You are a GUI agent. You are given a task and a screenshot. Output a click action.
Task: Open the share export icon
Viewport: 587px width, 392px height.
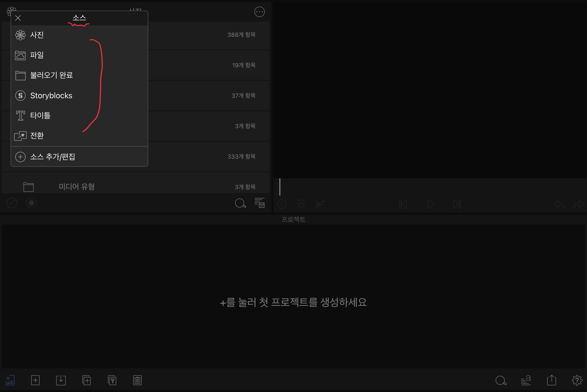(551, 380)
